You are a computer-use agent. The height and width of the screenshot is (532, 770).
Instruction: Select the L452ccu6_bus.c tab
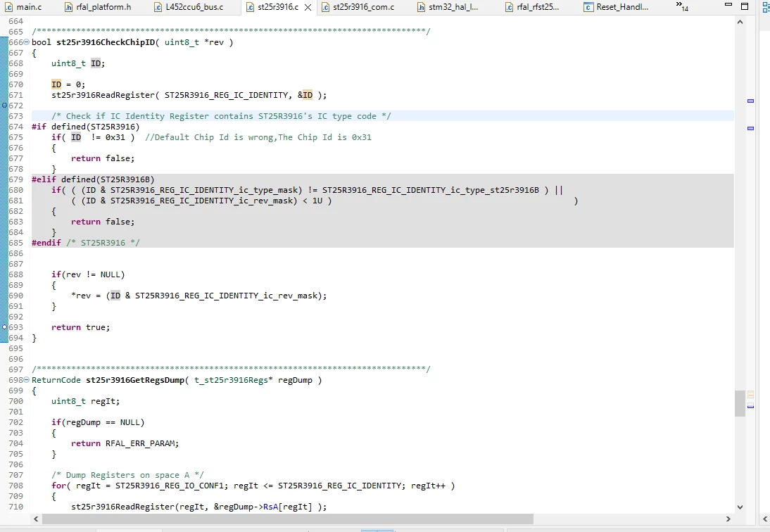pyautogui.click(x=189, y=7)
